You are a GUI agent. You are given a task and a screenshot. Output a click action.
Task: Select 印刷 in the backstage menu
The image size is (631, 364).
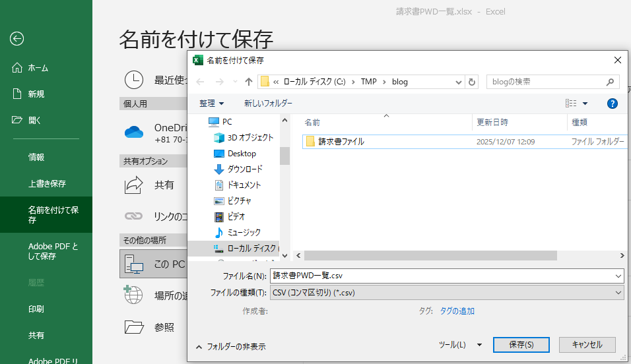tap(36, 309)
